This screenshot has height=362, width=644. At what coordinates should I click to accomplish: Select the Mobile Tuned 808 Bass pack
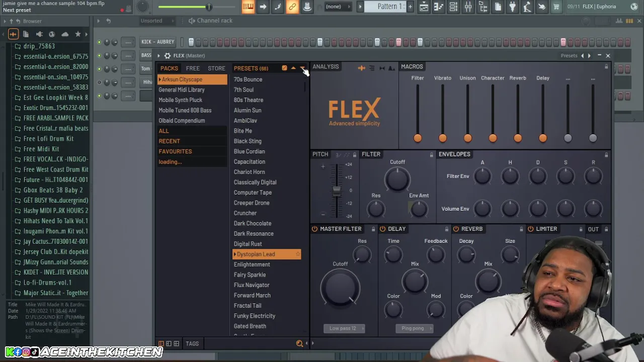click(185, 110)
